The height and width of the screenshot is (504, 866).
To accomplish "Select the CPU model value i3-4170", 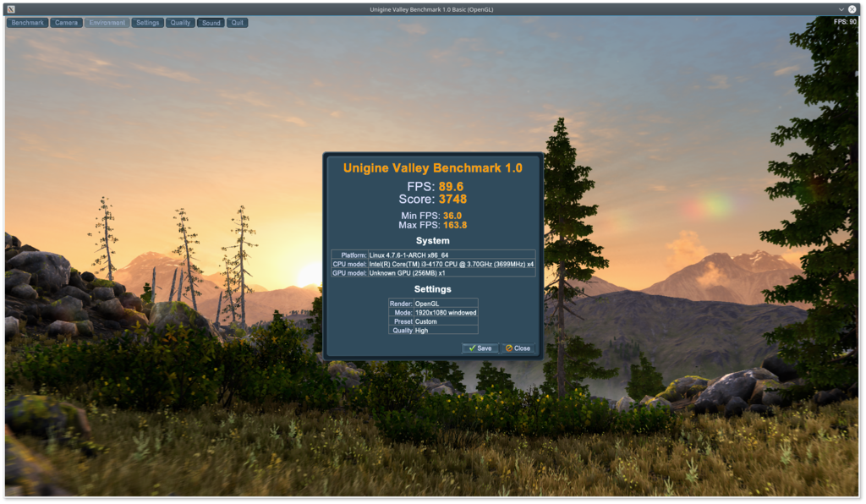I will (x=452, y=265).
